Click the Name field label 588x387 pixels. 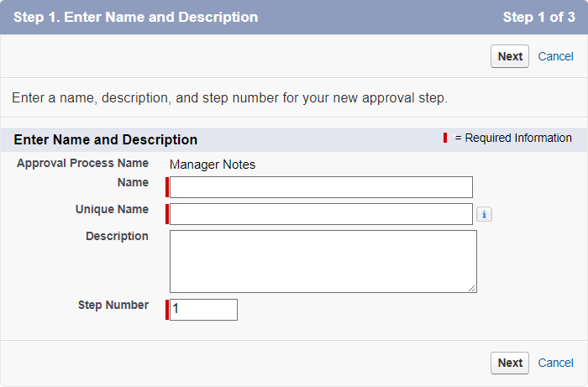[133, 182]
